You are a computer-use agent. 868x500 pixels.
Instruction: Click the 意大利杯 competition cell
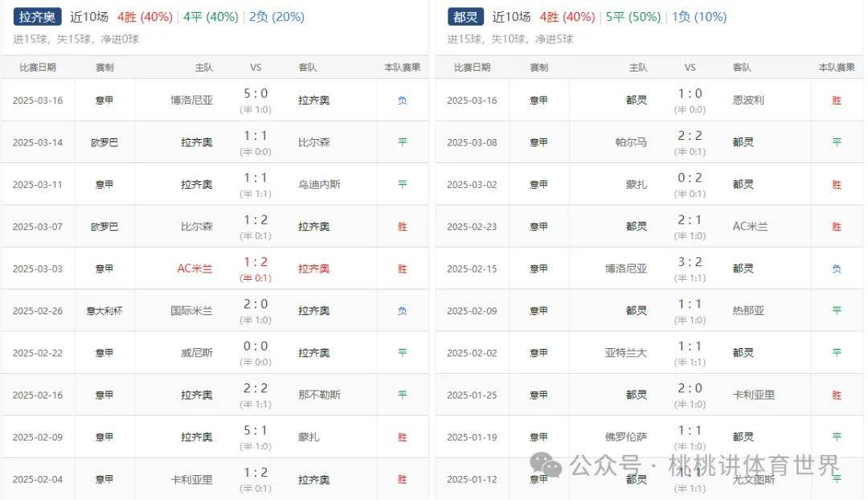coord(104,310)
